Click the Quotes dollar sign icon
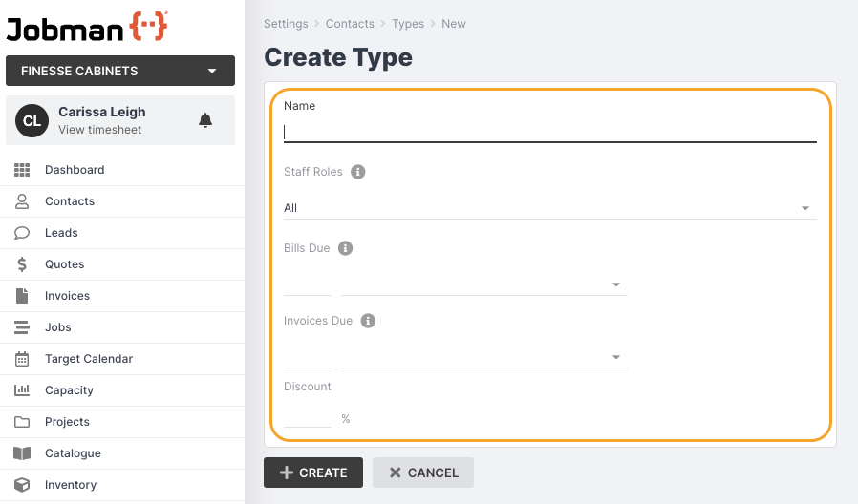 22,264
